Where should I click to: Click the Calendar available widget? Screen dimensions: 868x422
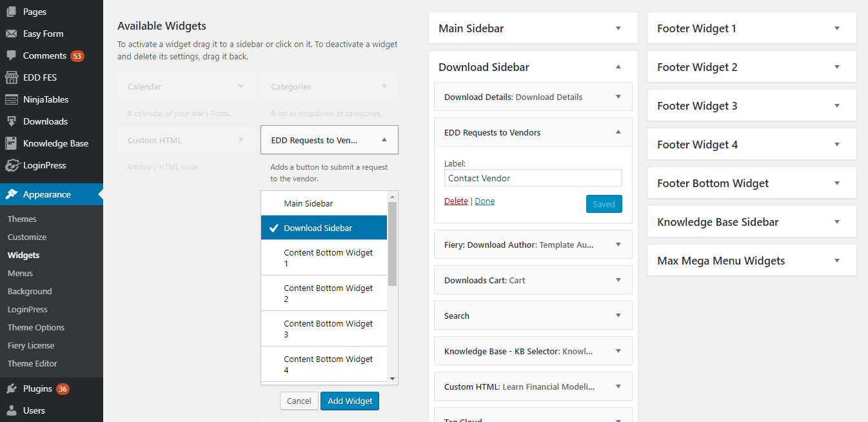[x=186, y=86]
